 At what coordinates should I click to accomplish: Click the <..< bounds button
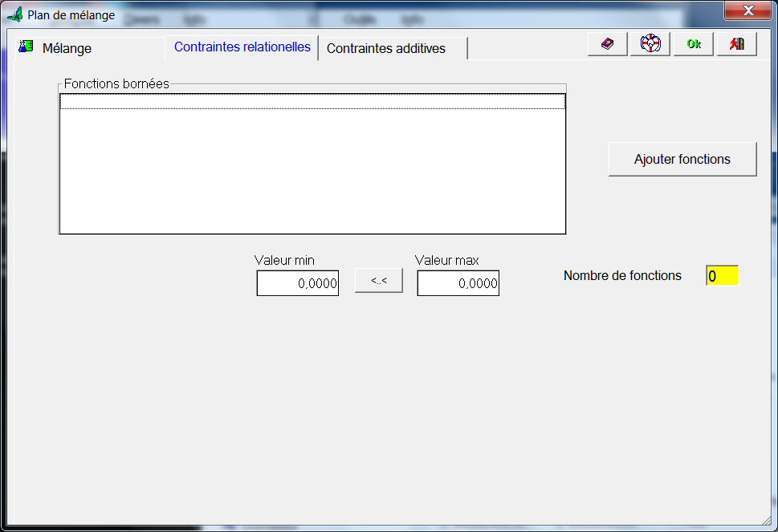tap(378, 281)
